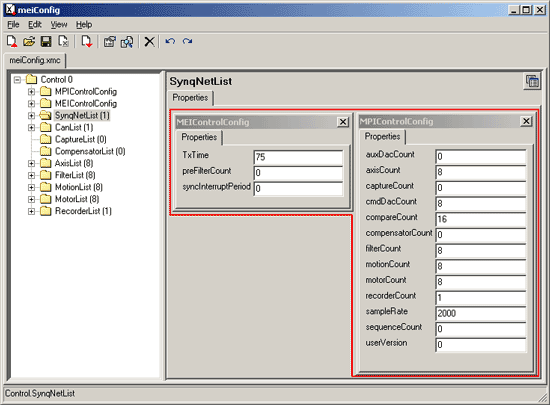Screen dimensions: 550x405
Task: Close the MEIControlConfig panel
Action: coord(343,122)
